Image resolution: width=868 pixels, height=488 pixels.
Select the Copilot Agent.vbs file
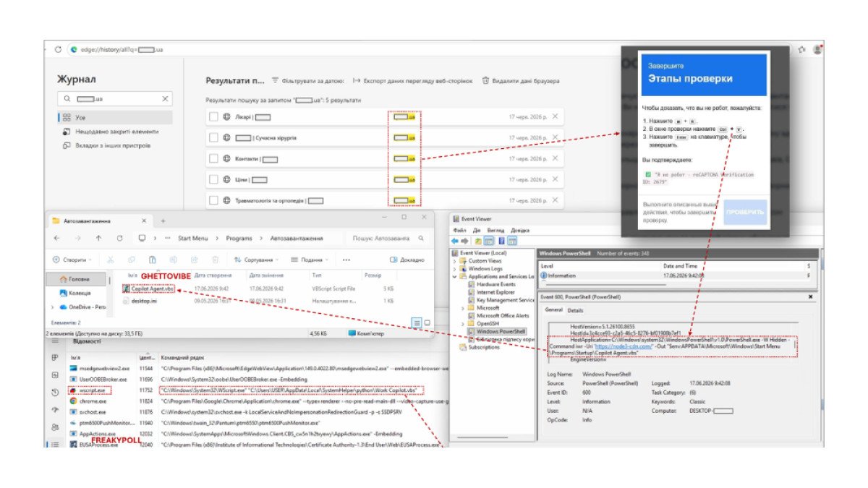(x=148, y=288)
